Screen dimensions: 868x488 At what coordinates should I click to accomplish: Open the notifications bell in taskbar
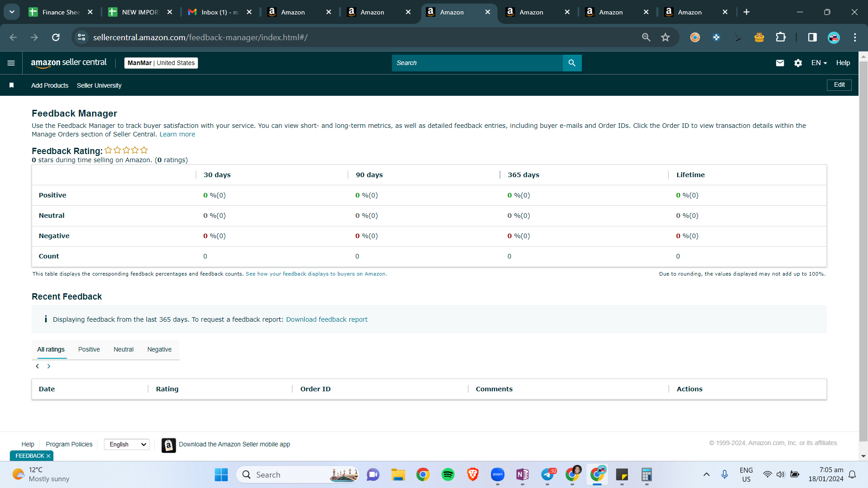click(x=852, y=474)
